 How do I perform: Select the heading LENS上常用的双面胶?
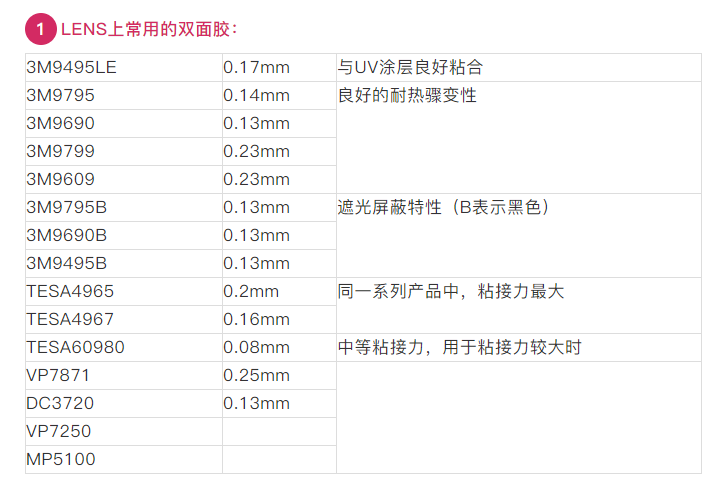pos(149,29)
